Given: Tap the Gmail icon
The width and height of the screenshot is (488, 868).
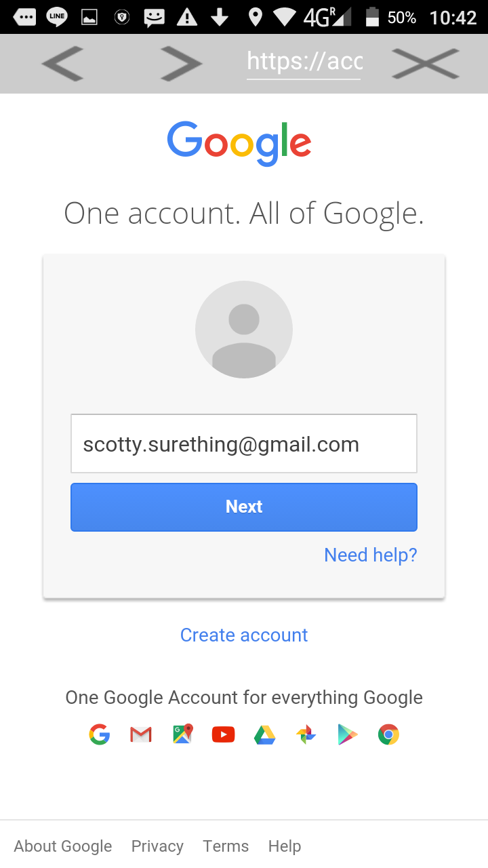Looking at the screenshot, I should [141, 734].
